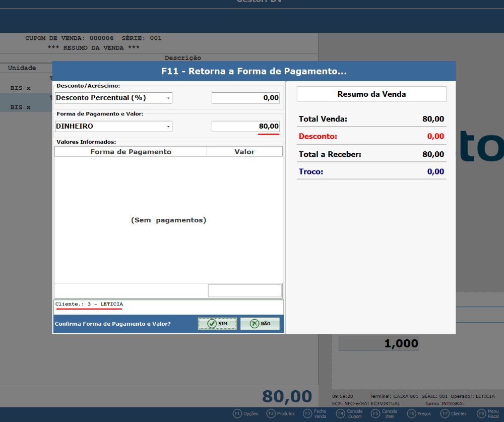The width and height of the screenshot is (504, 422).
Task: Click the Resumo da Venda header box
Action: [371, 94]
